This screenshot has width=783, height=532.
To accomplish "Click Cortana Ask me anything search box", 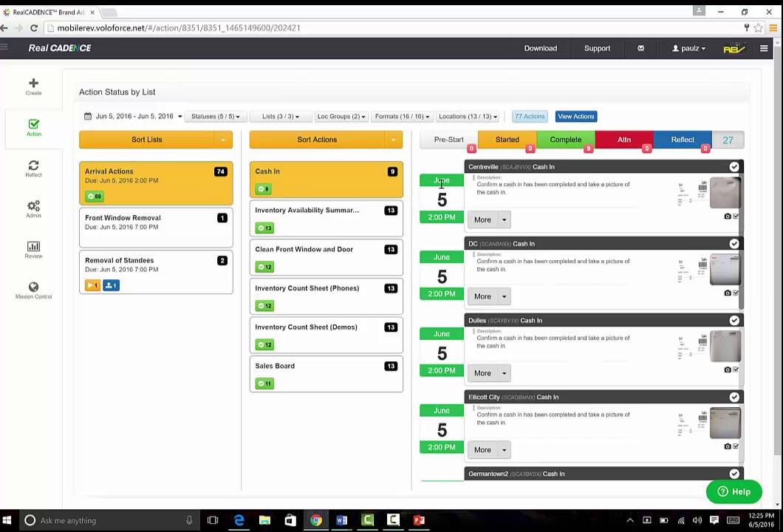I will coord(109,520).
